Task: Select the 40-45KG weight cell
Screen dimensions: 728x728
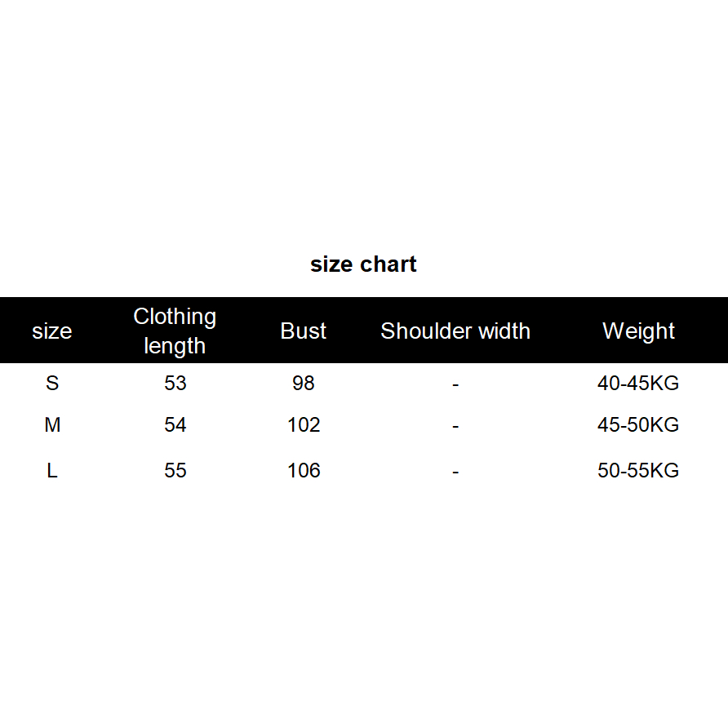Action: coord(638,383)
